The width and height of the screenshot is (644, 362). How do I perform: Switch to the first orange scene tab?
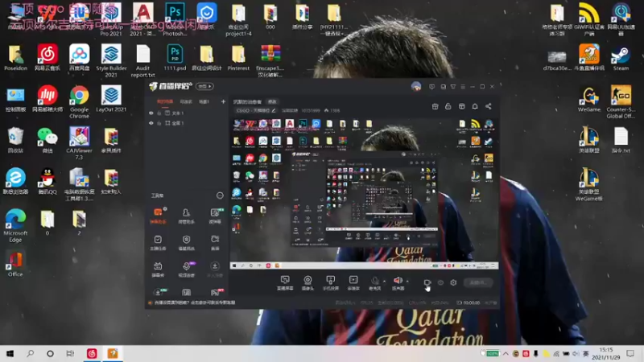165,101
